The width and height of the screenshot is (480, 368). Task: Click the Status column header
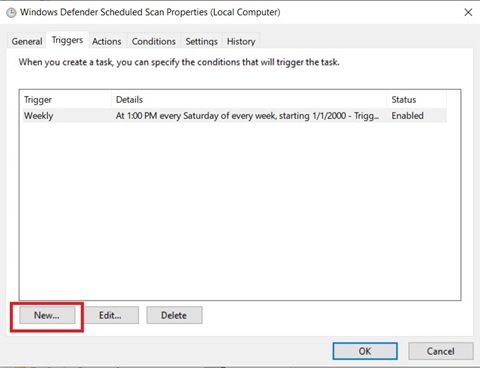pyautogui.click(x=417, y=100)
